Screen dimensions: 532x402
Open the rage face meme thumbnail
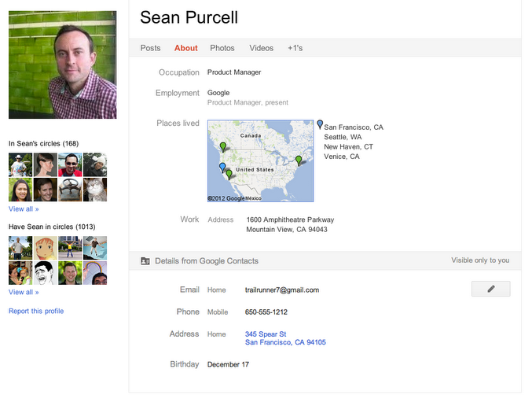pos(44,273)
